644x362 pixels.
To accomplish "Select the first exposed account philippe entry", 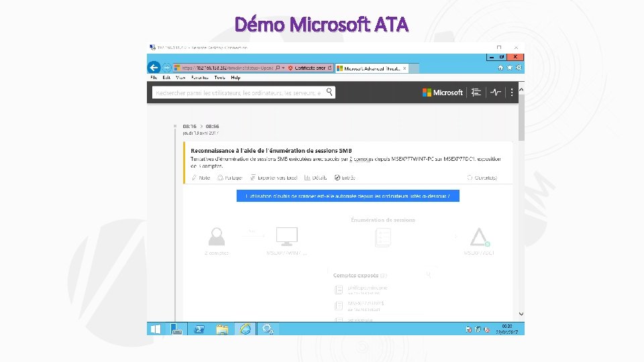I will click(362, 290).
